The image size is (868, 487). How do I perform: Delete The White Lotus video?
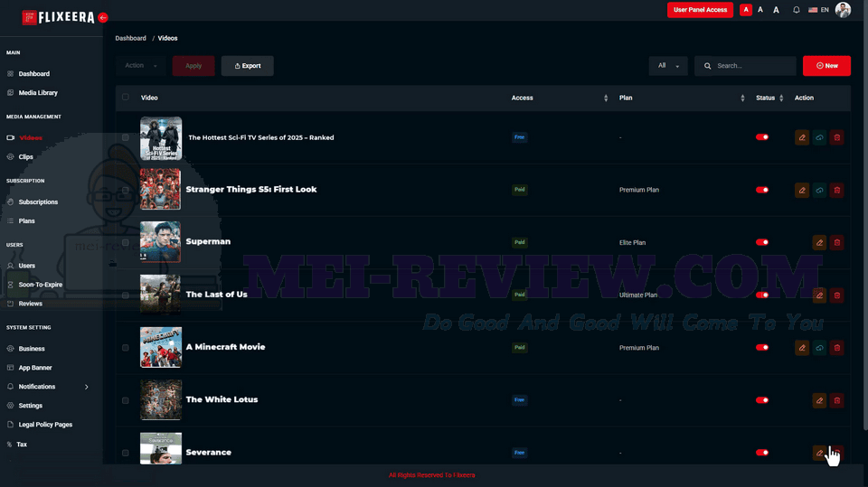pos(837,400)
